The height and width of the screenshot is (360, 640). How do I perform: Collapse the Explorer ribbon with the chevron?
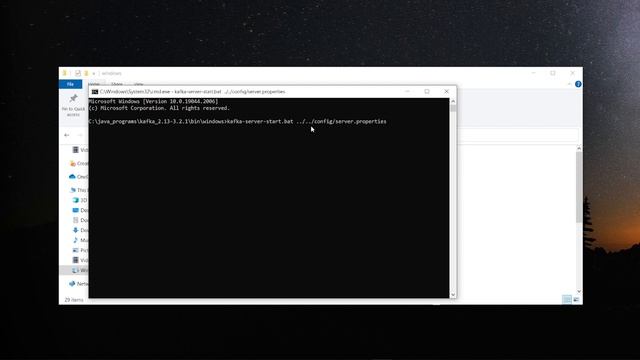[569, 84]
